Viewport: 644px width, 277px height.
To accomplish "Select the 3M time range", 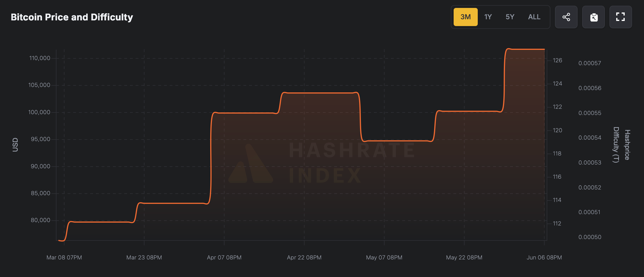I will coord(466,17).
